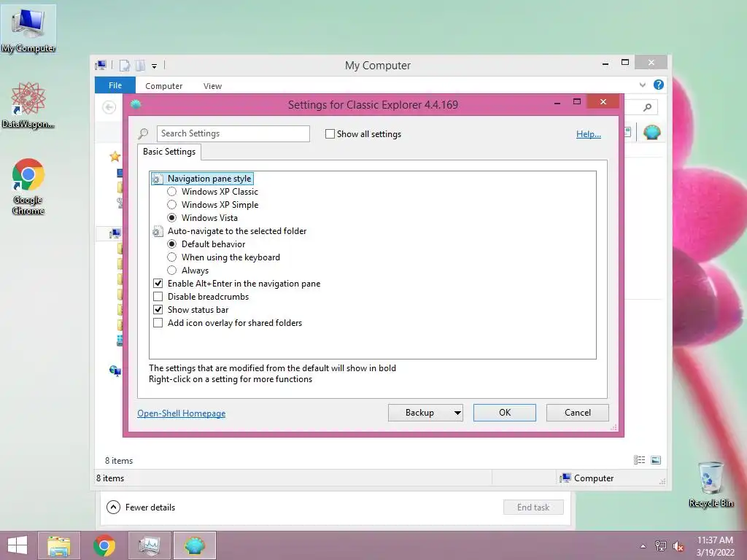Click the settings search magnifier icon
Image resolution: width=747 pixels, height=560 pixels.
click(x=143, y=134)
